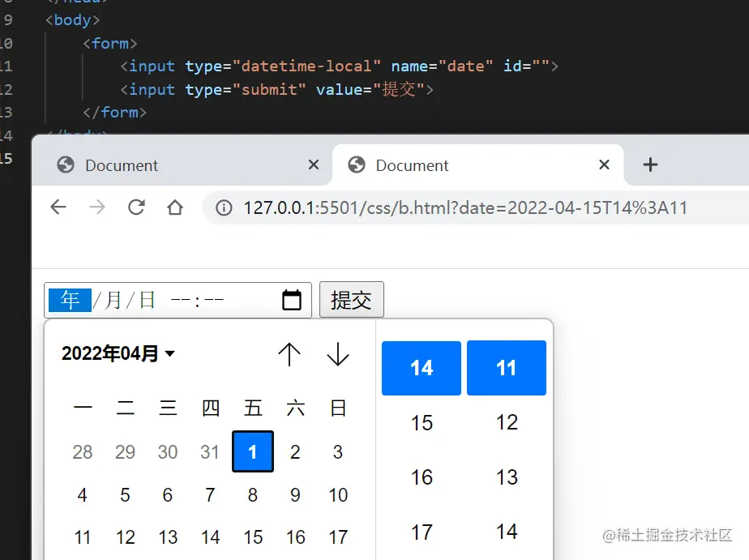
Task: Click the datetime-local code line in editor
Action: coord(339,66)
